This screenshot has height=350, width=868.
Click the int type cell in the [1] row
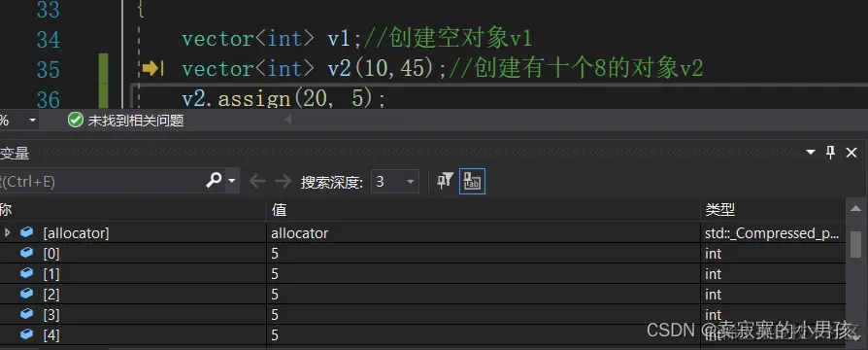773,274
